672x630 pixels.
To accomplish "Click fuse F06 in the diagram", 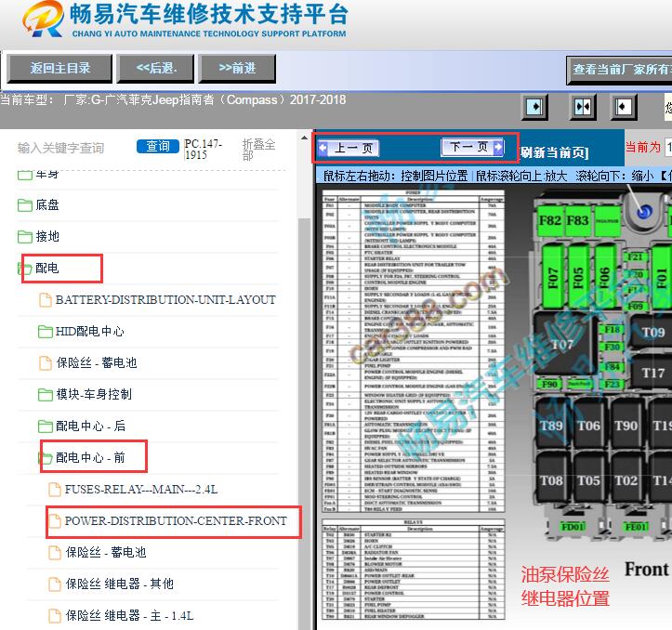I will [x=605, y=277].
